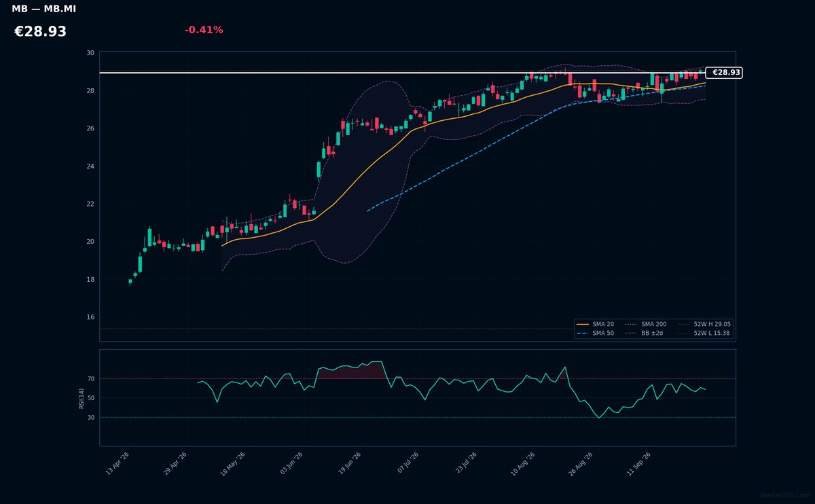Select the 52W H 29.05 legend entry
This screenshot has width=815, height=504.
pos(704,325)
